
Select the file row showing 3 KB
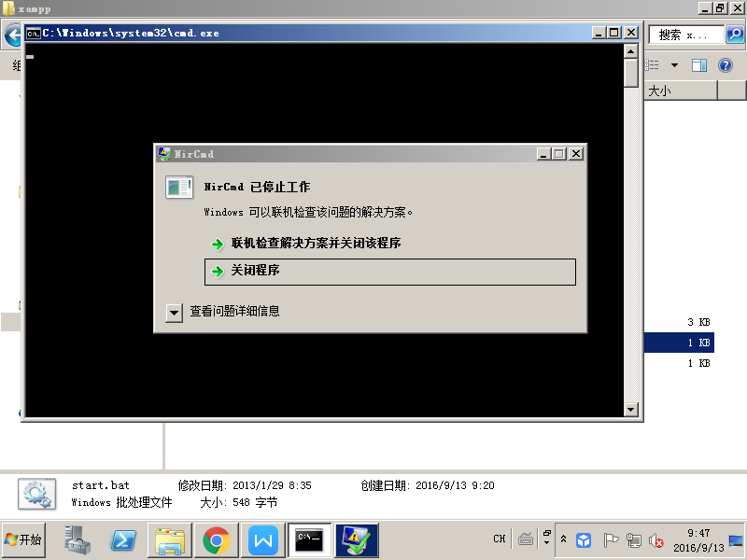(679, 322)
